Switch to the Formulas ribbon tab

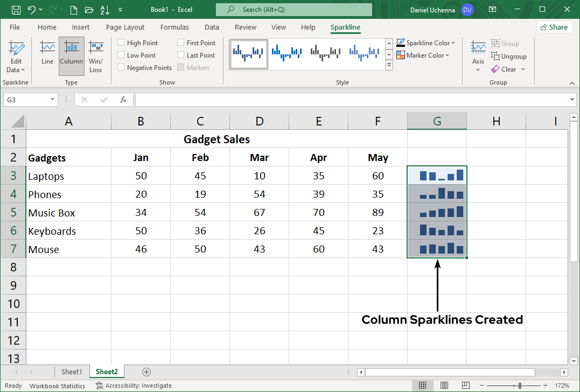point(174,27)
